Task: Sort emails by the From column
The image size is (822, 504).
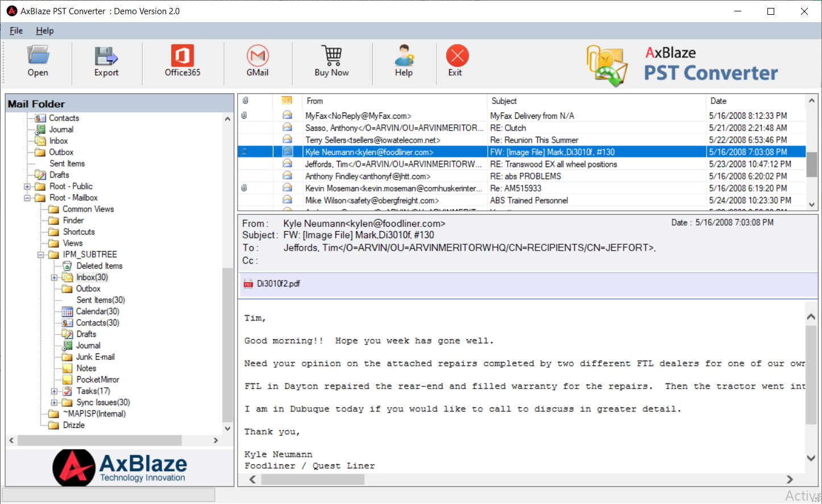Action: [x=395, y=101]
